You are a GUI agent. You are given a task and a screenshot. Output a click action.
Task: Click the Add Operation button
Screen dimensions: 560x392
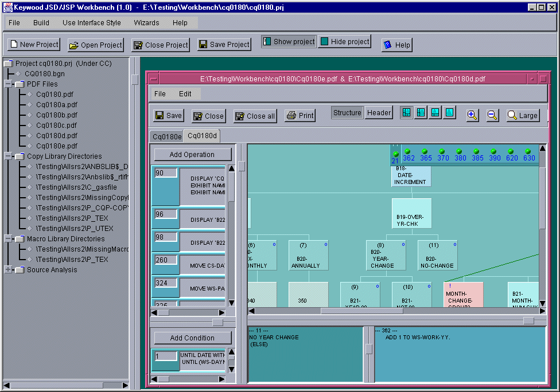pos(192,154)
